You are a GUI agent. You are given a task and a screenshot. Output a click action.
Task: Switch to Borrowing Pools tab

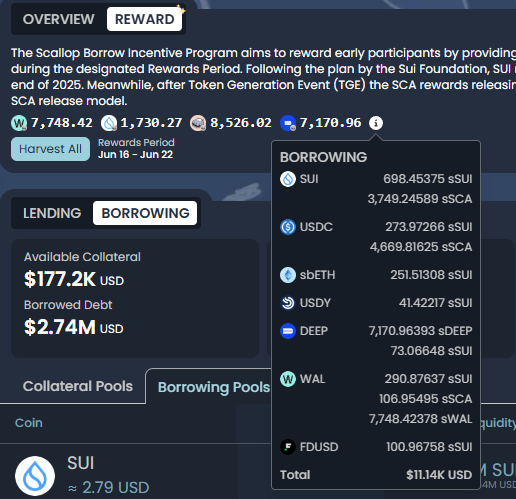click(x=214, y=387)
